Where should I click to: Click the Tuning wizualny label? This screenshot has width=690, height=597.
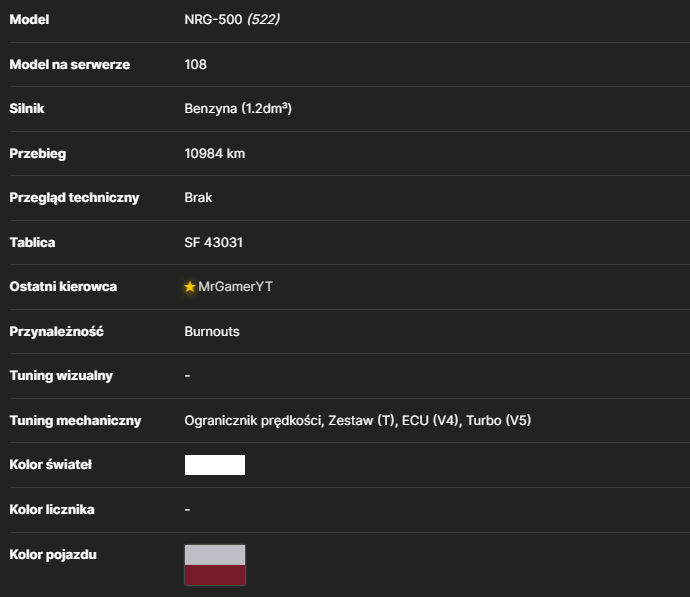pyautogui.click(x=61, y=376)
